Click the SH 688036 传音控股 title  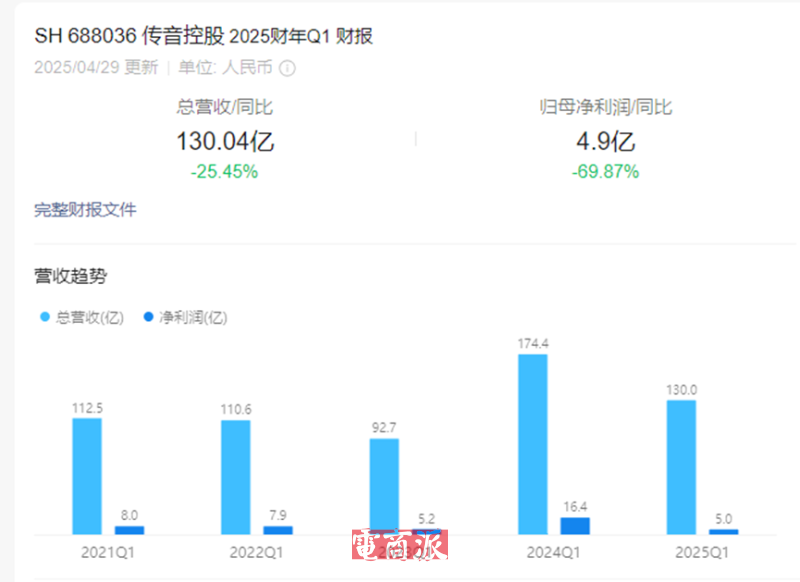130,36
